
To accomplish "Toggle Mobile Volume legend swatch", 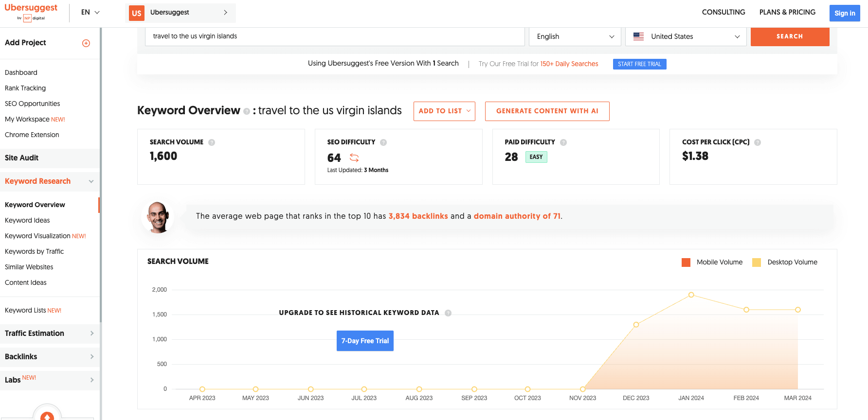I will point(686,262).
